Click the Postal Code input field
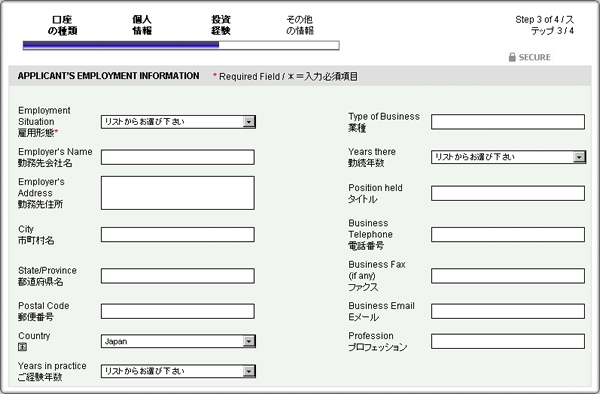This screenshot has height=394, width=600. 178,311
